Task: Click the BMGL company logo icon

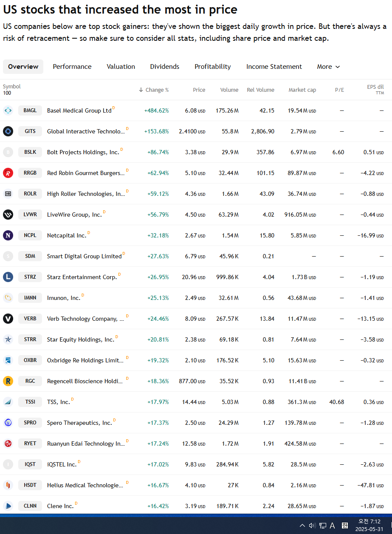Action: click(x=8, y=111)
